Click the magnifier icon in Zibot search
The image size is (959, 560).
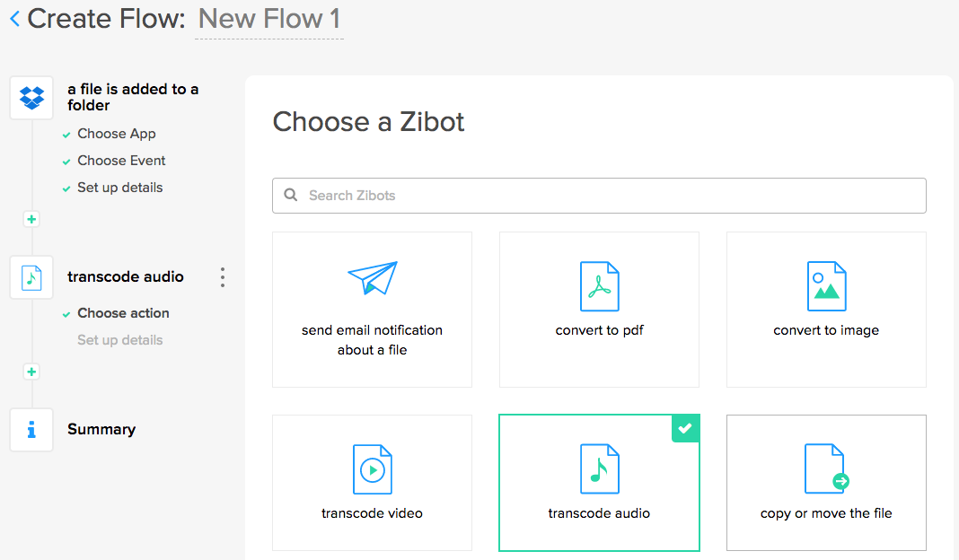pyautogui.click(x=291, y=196)
